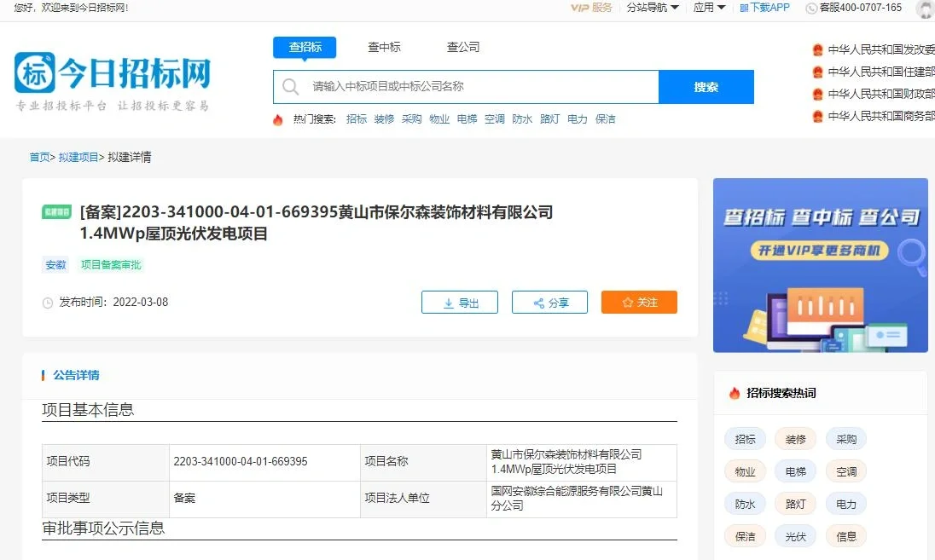This screenshot has width=935, height=560.
Task: Click the QR code icon beside 下载APP
Action: click(744, 8)
